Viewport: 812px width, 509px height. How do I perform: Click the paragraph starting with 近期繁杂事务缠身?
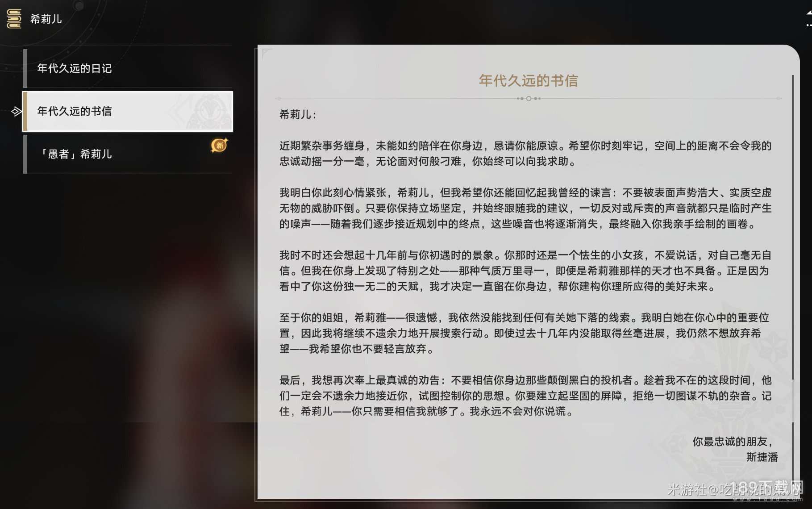point(525,154)
